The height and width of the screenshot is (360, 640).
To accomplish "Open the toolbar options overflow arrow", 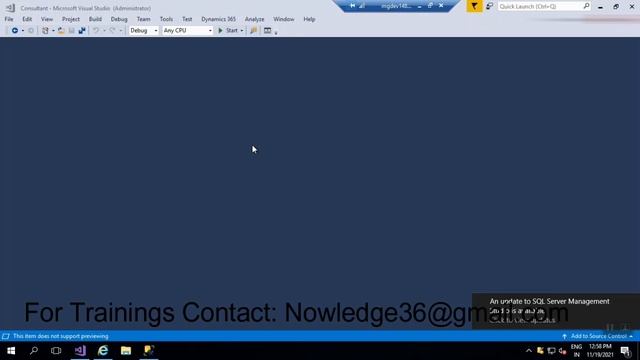I will 276,32.
